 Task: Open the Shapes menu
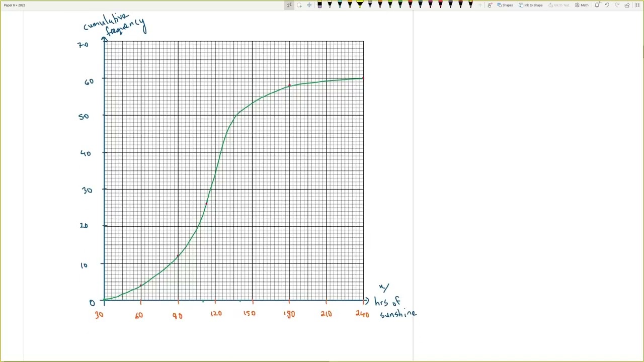pos(505,5)
